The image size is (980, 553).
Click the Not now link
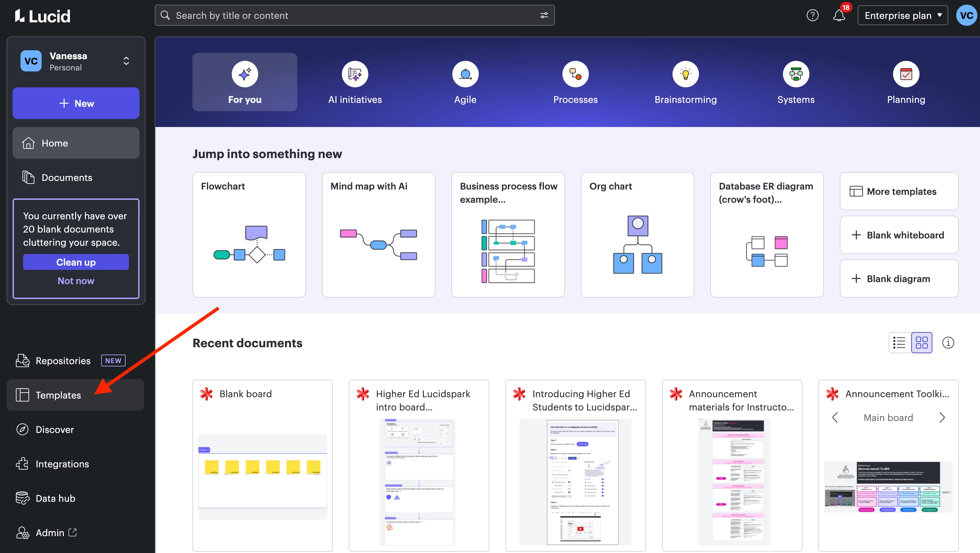point(76,280)
